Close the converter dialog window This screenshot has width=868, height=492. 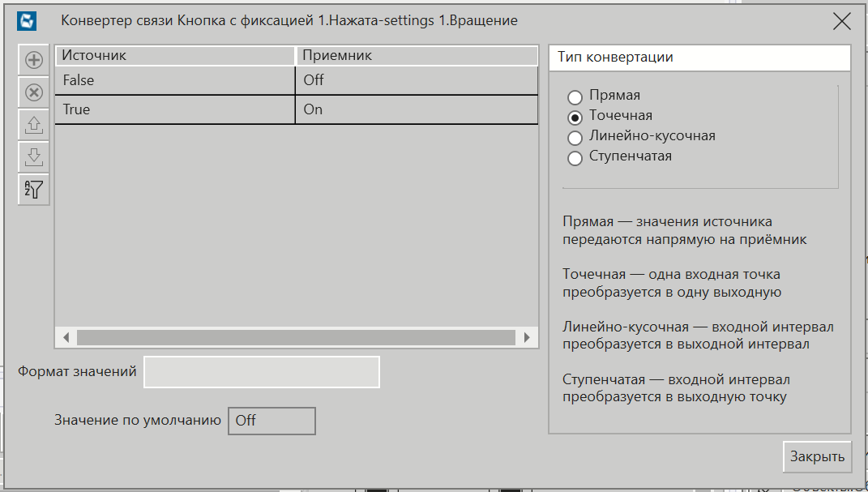pos(841,21)
